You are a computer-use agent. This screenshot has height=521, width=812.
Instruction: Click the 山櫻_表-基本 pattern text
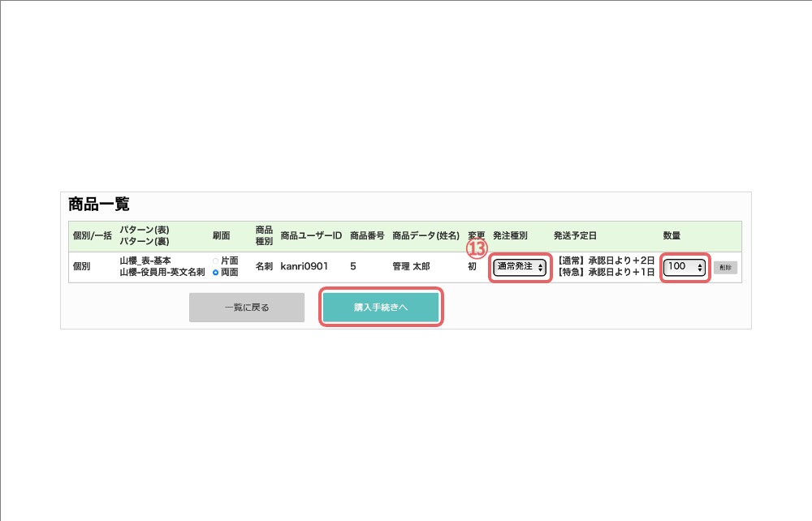(x=145, y=260)
